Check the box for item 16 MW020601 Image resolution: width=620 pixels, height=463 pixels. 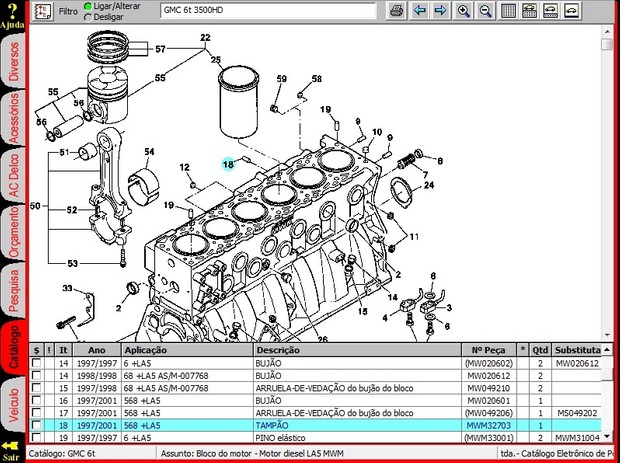point(36,400)
